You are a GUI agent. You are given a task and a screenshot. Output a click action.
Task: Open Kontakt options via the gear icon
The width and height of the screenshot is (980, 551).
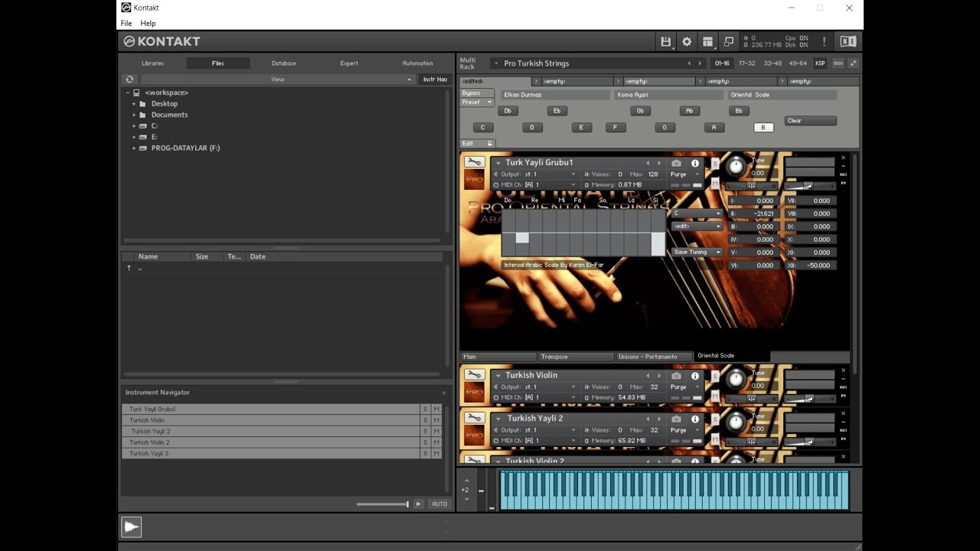click(x=687, y=41)
